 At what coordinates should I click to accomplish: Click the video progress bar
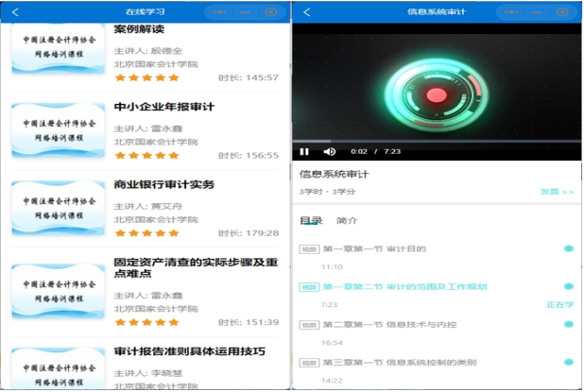[x=435, y=141]
